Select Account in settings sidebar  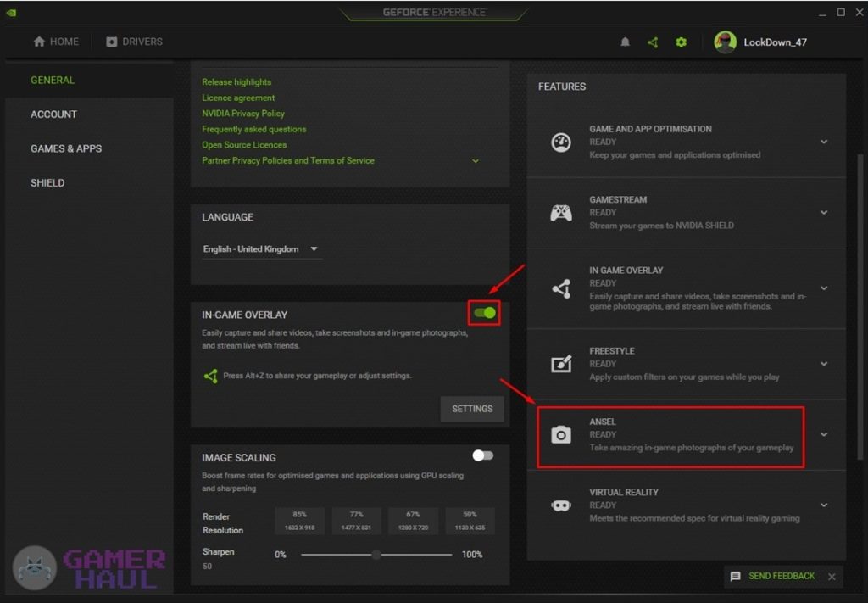click(x=53, y=114)
